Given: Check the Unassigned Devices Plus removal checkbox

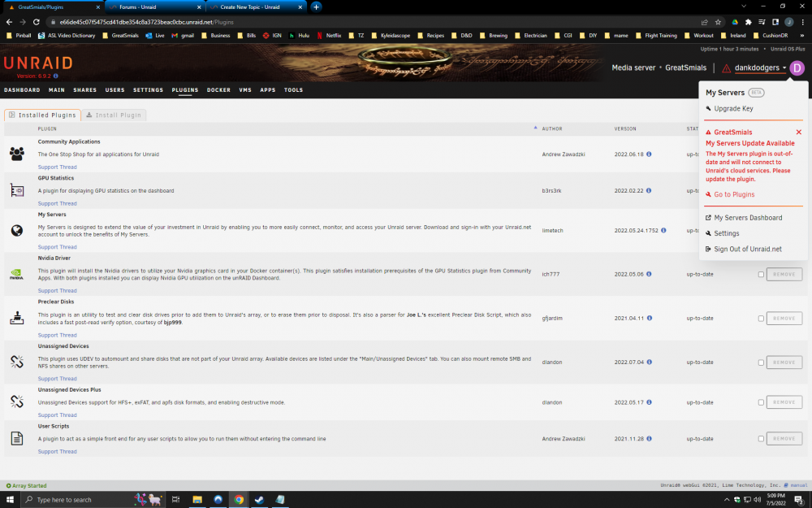Looking at the screenshot, I should [761, 402].
